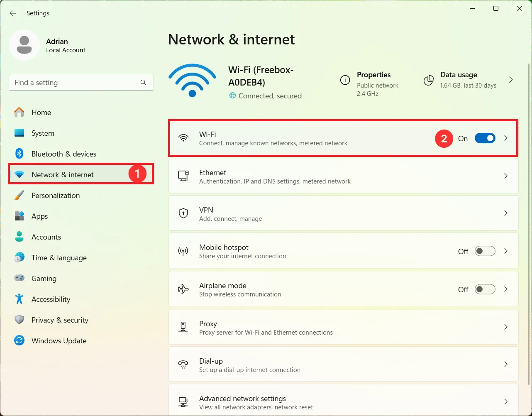Click the large Wi-Fi signal icon
Image resolution: width=532 pixels, height=416 pixels.
click(x=192, y=81)
